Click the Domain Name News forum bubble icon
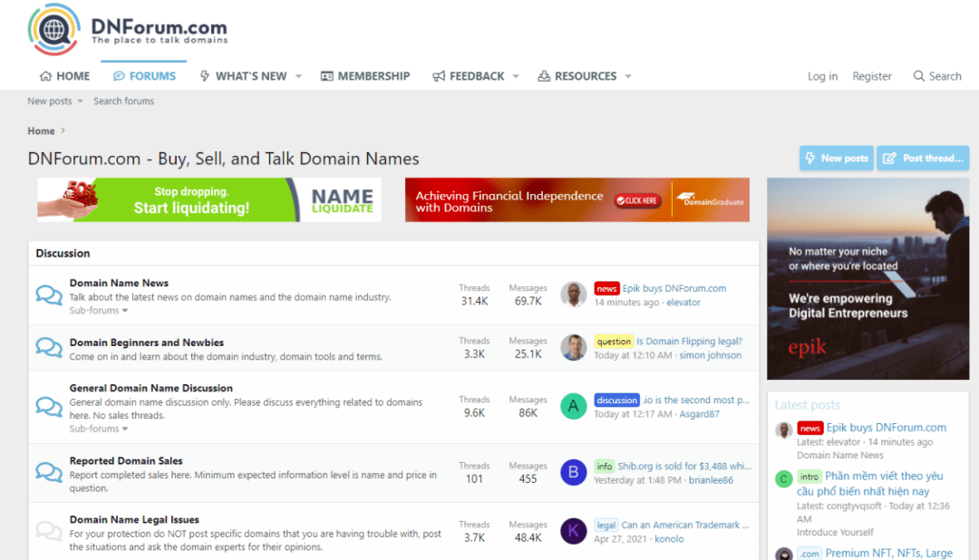Screen dimensions: 979x560 (x=49, y=294)
